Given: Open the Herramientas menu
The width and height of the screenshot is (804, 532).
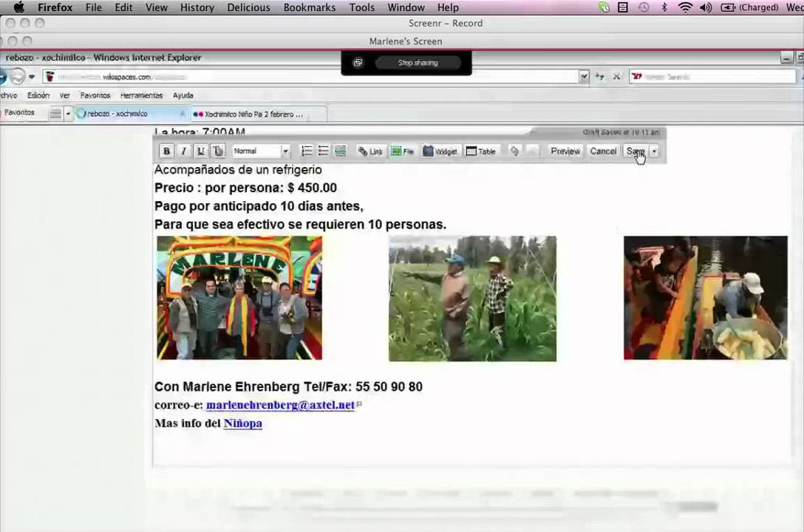Looking at the screenshot, I should 142,95.
